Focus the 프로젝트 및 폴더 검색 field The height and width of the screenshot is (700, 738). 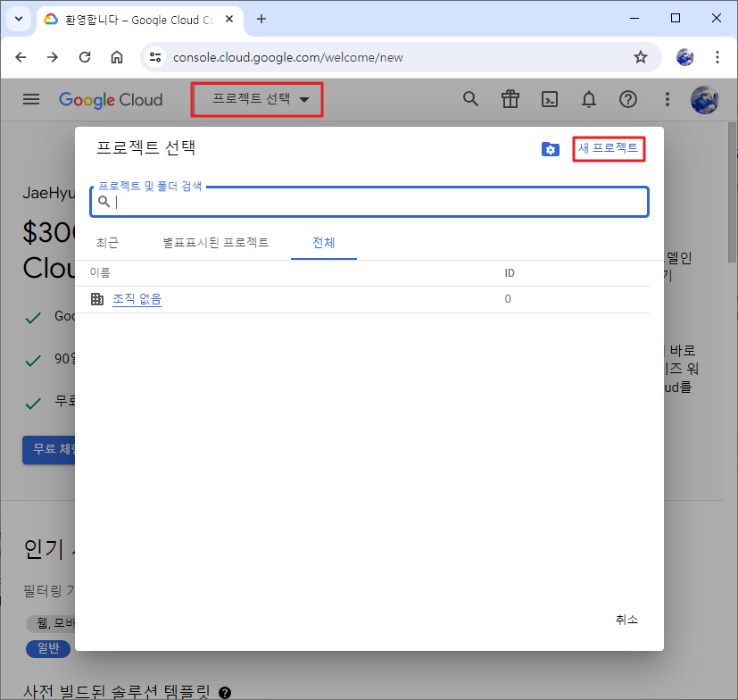point(369,202)
